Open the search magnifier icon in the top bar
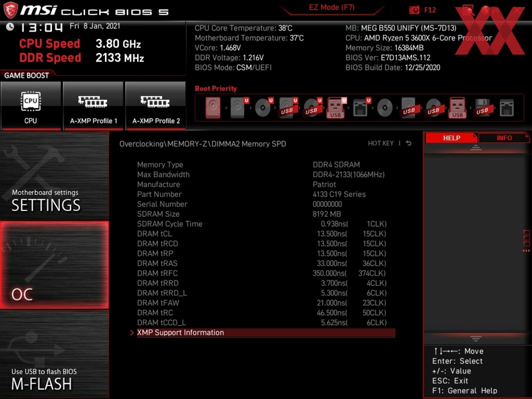The width and height of the screenshot is (532, 399). coord(468,10)
